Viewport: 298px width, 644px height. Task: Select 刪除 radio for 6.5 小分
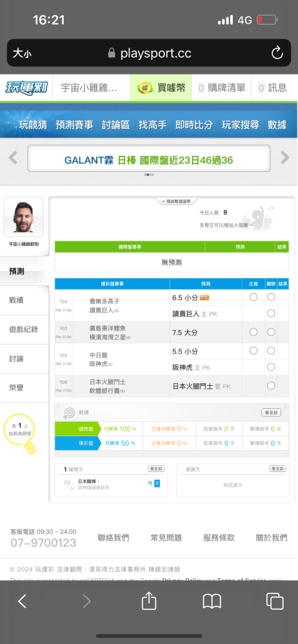pos(271,297)
